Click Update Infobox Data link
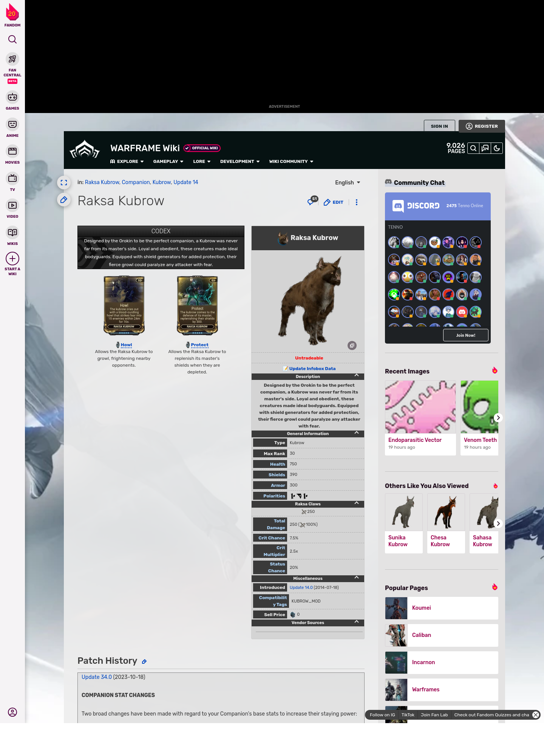The width and height of the screenshot is (544, 756). click(312, 369)
